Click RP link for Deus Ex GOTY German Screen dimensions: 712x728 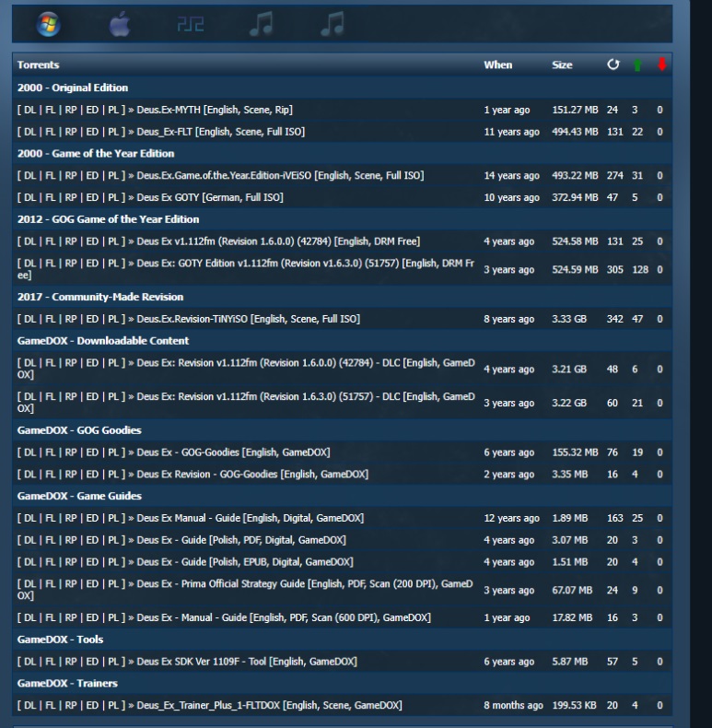tap(71, 197)
